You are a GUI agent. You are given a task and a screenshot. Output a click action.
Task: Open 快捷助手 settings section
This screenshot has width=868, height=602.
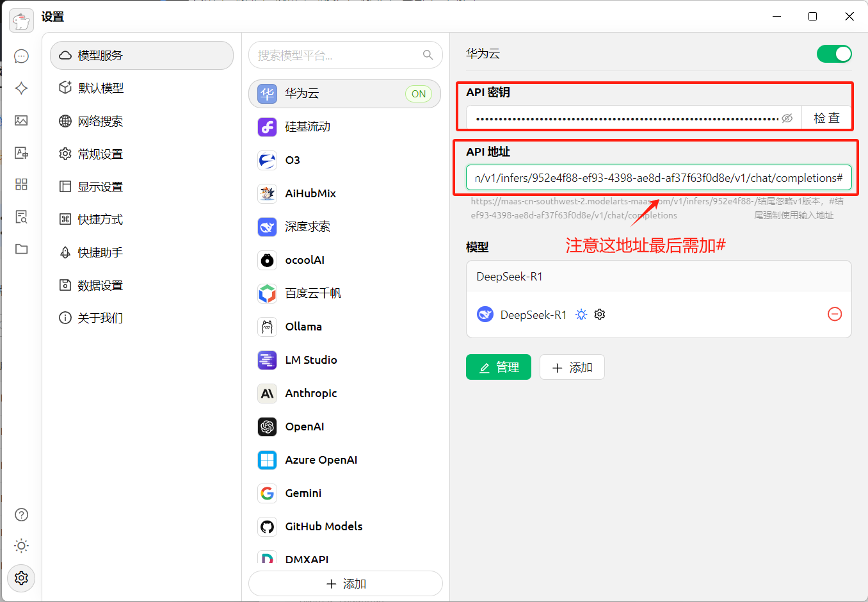click(x=141, y=252)
